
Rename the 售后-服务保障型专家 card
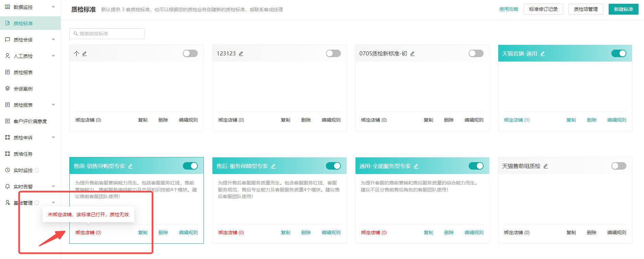pos(273,166)
